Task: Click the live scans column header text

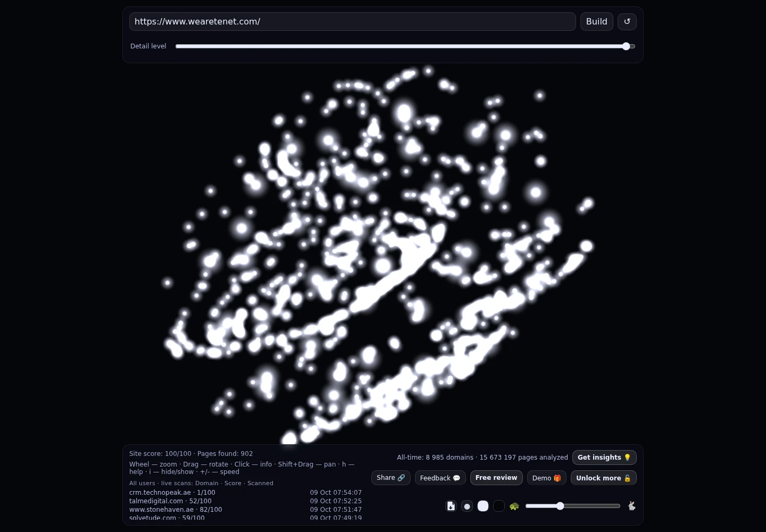Action: (201, 483)
